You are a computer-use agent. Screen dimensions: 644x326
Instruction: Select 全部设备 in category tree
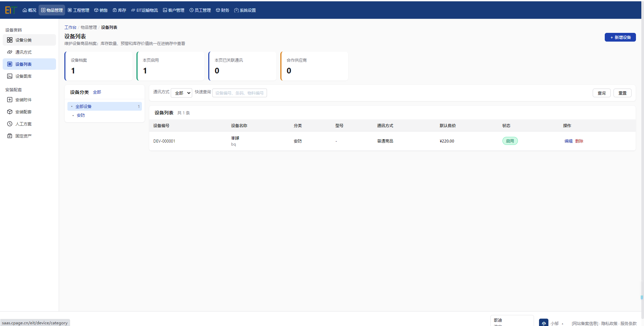click(105, 106)
